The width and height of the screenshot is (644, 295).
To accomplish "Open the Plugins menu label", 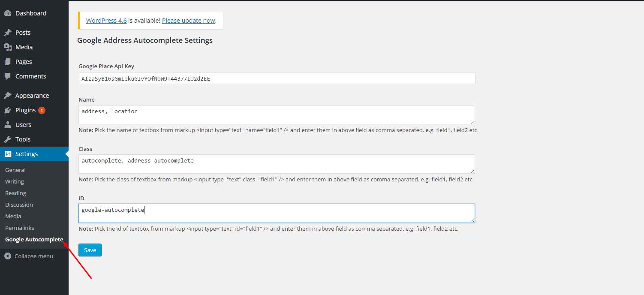I will [x=25, y=110].
